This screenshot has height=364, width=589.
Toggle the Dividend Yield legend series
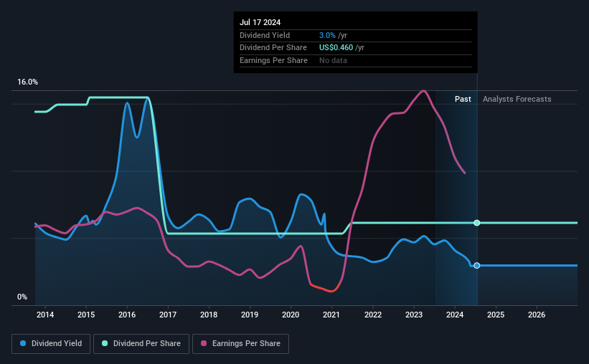[51, 344]
